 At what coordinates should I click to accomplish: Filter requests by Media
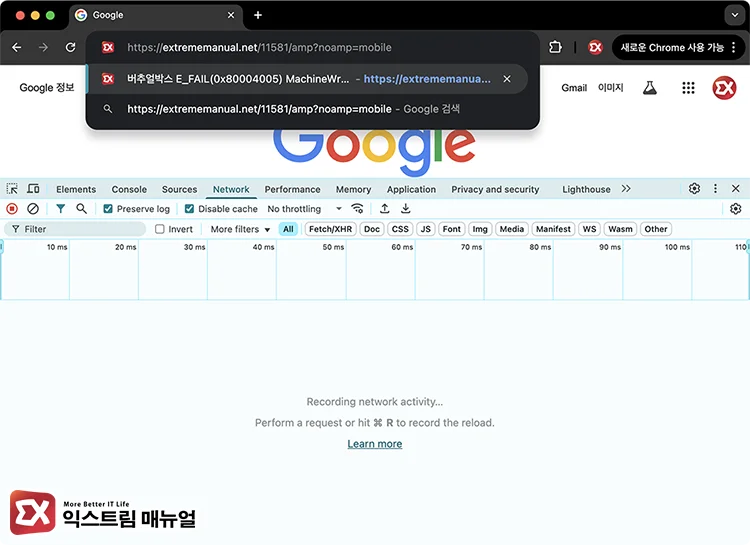tap(512, 229)
